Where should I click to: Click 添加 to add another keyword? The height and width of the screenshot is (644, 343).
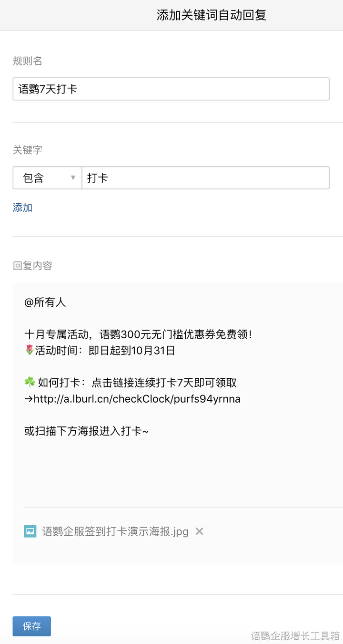pos(22,208)
